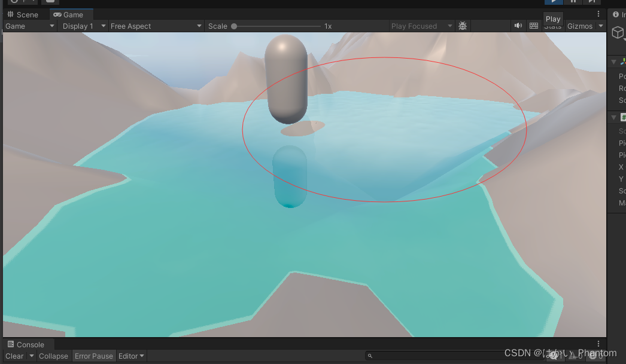Viewport: 626px width, 364px height.
Task: Toggle Collapse in Console
Action: [53, 356]
